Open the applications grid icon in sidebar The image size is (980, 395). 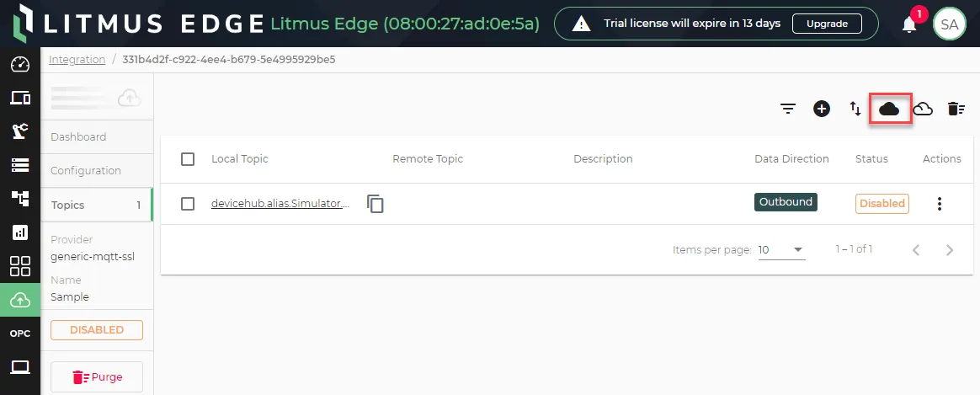(20, 266)
